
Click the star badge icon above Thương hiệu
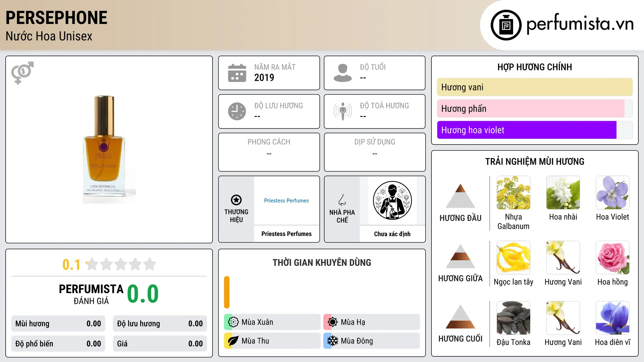tap(236, 200)
